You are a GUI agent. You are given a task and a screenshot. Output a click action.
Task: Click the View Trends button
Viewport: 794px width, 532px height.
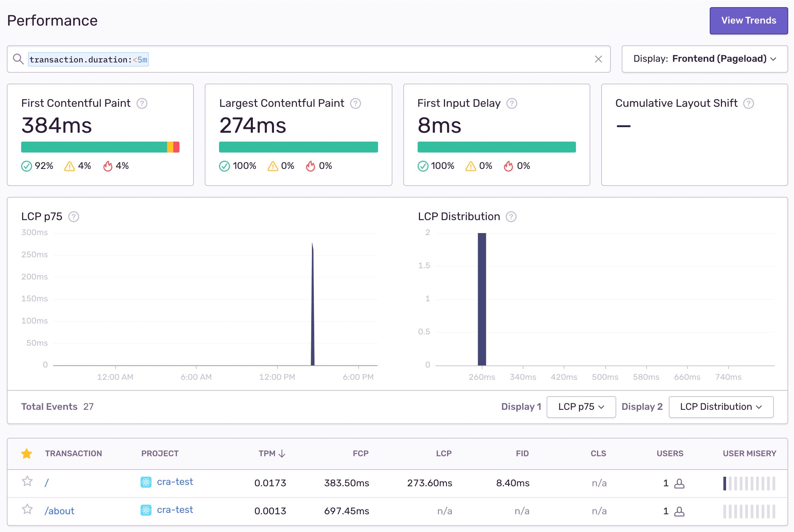pos(748,20)
